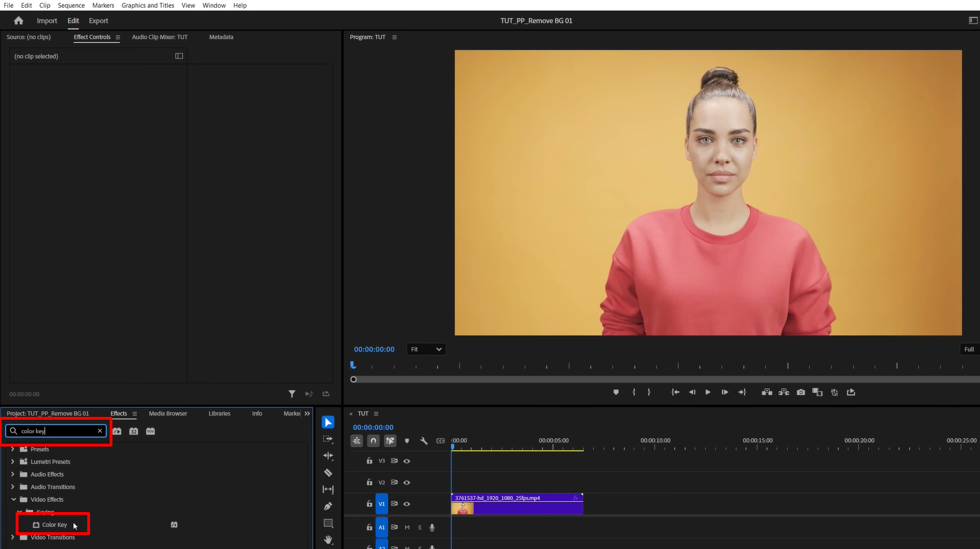This screenshot has width=980, height=549.
Task: Click the Closed Captions icon in the timeline
Action: tap(441, 440)
